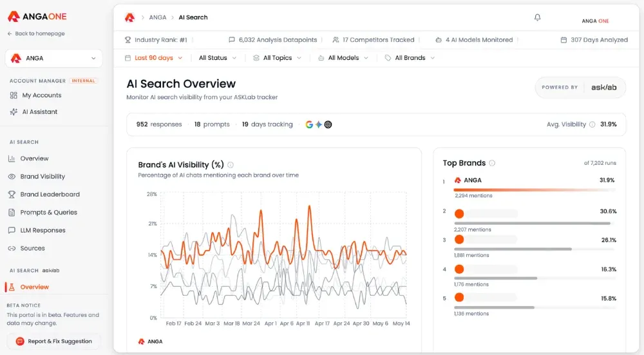Click the Analysis Datapoints chat icon
The height and width of the screenshot is (355, 644).
tap(232, 40)
